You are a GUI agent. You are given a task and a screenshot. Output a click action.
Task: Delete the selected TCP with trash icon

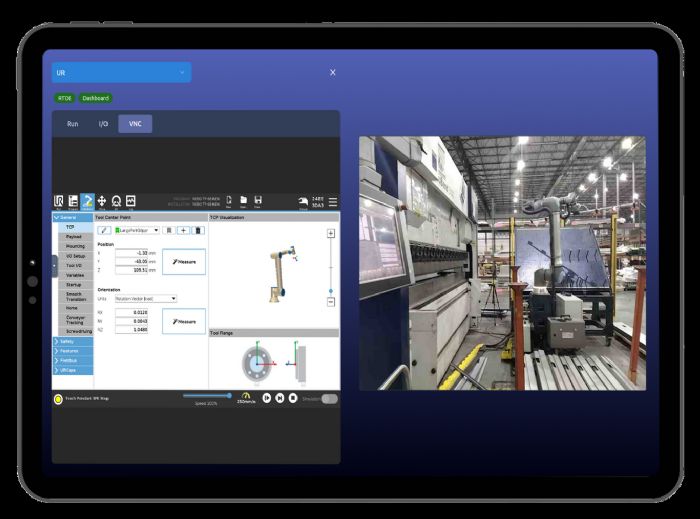tap(198, 230)
